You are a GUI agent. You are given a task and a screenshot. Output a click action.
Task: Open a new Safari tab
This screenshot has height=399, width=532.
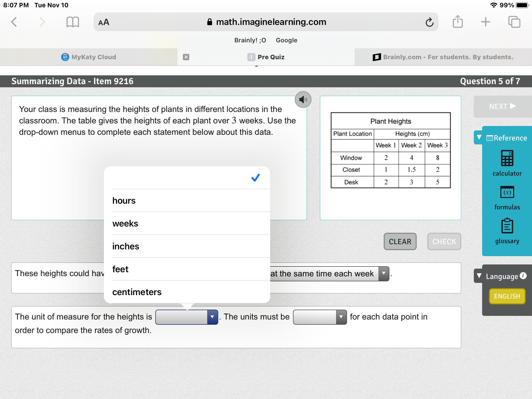(x=486, y=22)
